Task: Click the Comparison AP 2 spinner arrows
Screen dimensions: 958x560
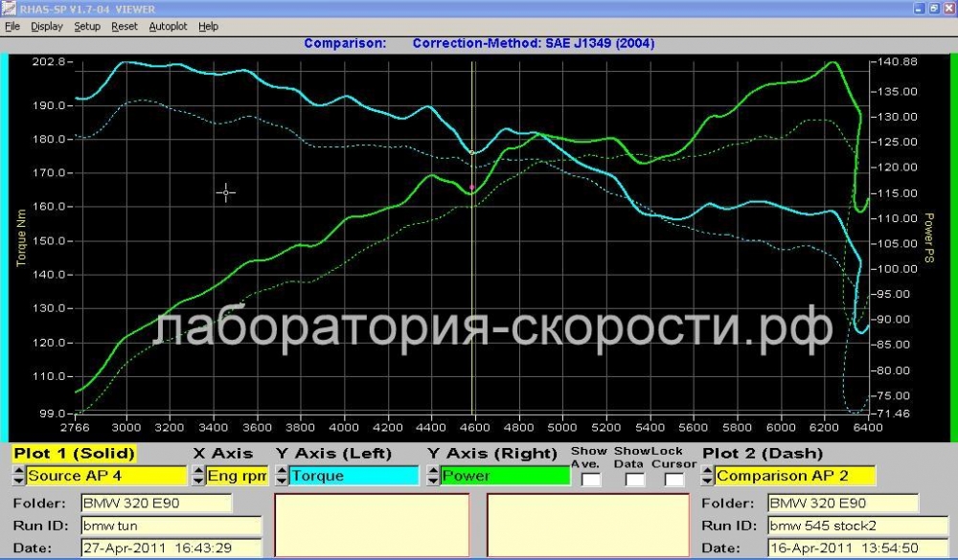Action: coord(707,476)
